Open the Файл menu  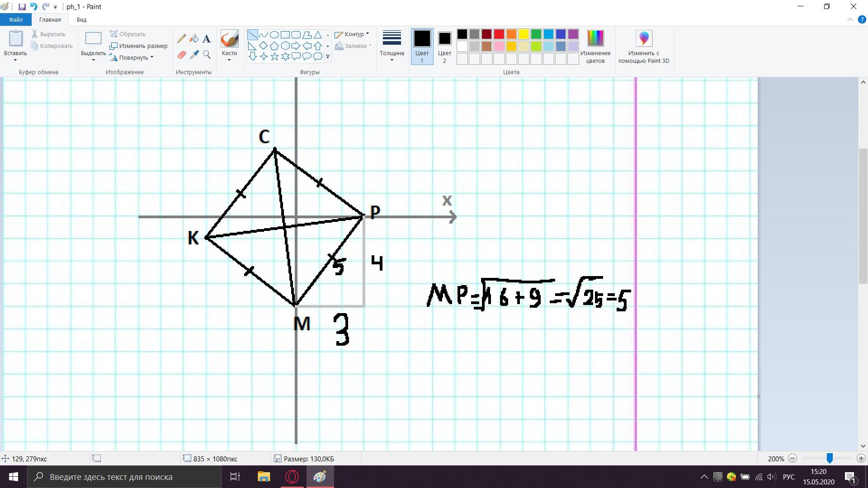pyautogui.click(x=15, y=19)
